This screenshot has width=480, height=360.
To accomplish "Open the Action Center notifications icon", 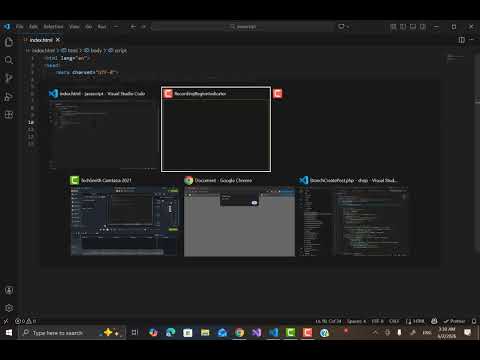I will [x=468, y=333].
